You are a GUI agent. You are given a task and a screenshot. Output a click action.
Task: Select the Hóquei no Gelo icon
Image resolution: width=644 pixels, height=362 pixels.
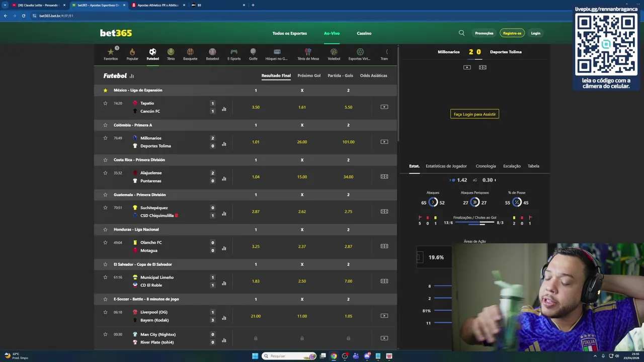[277, 54]
